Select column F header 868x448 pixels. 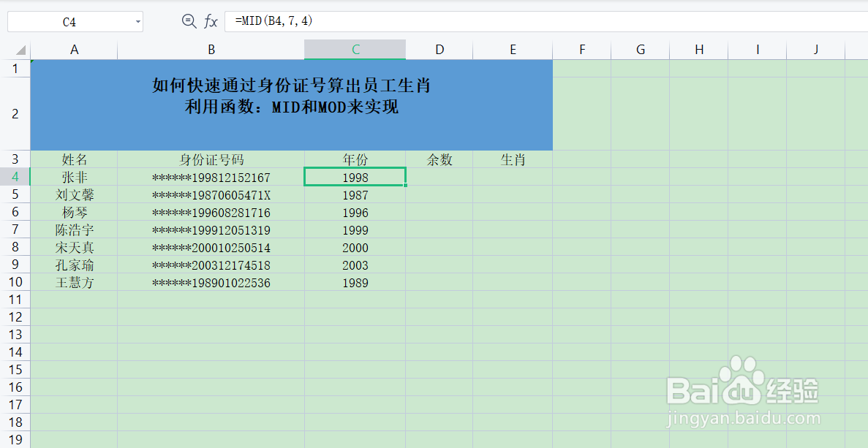click(582, 50)
